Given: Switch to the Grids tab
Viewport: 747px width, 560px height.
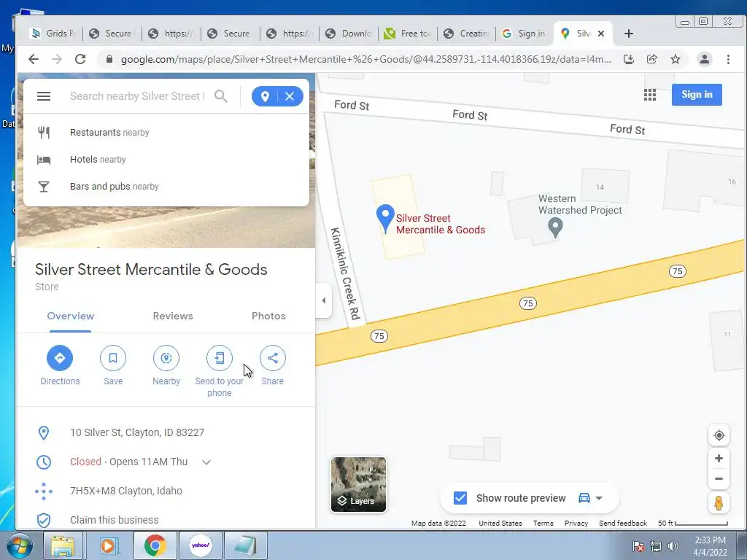Looking at the screenshot, I should (x=53, y=34).
